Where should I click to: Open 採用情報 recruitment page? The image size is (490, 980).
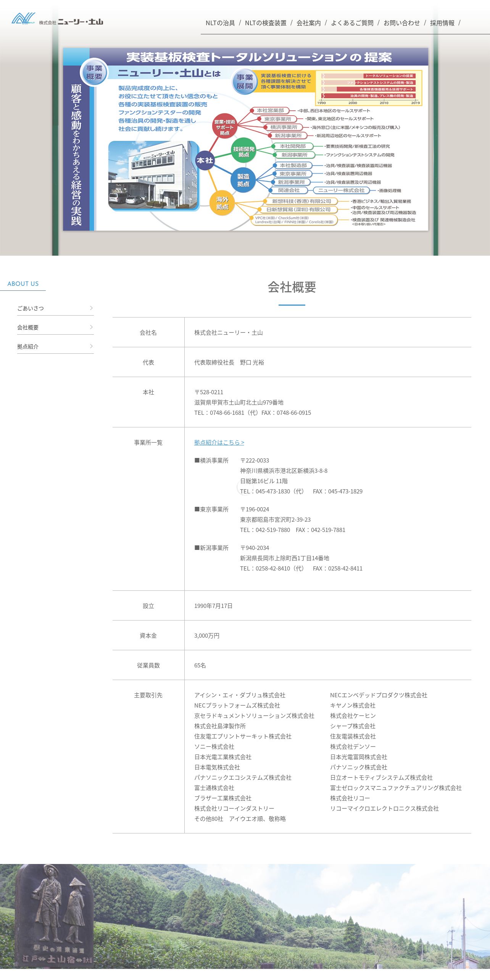pos(442,23)
